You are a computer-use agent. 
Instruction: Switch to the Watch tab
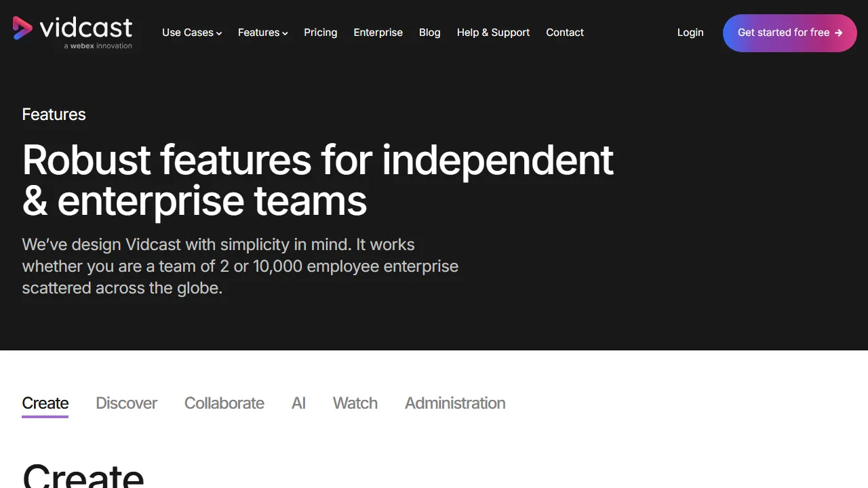(x=355, y=403)
